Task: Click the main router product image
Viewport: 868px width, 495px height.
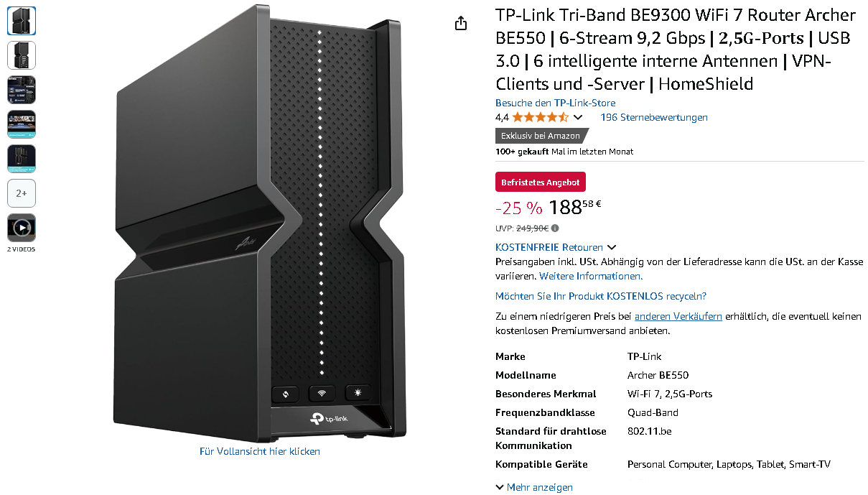Action: 261,224
